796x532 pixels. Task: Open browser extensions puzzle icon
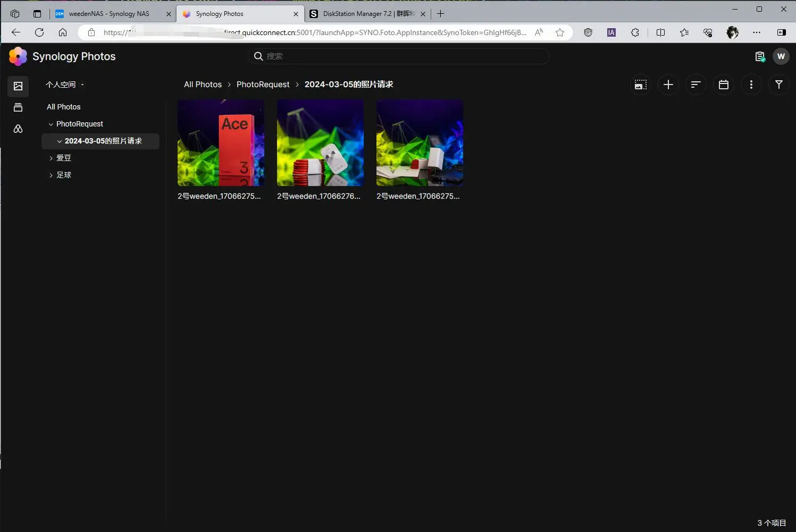(x=635, y=32)
